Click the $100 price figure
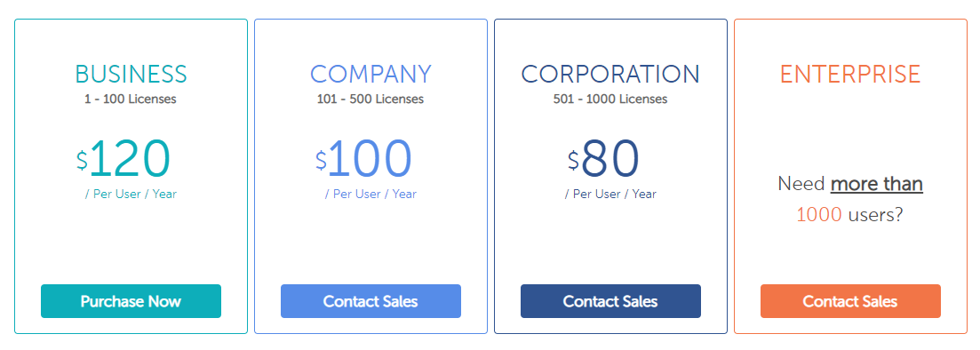Screen dimensions: 980x350 [x=364, y=159]
